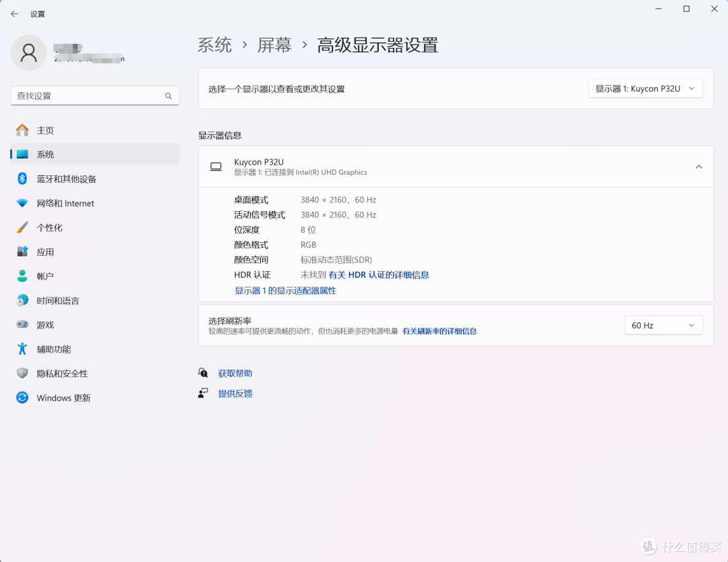Click 标准动态范围(SDR) color space value
Image resolution: width=728 pixels, height=562 pixels.
pos(336,260)
